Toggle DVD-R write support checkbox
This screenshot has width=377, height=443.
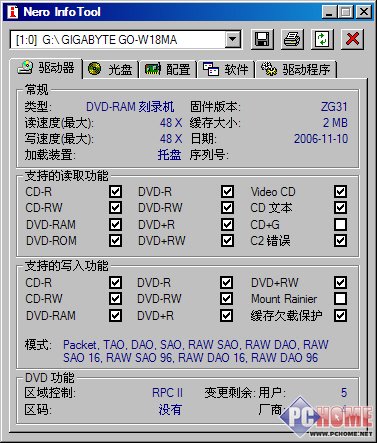pos(226,282)
